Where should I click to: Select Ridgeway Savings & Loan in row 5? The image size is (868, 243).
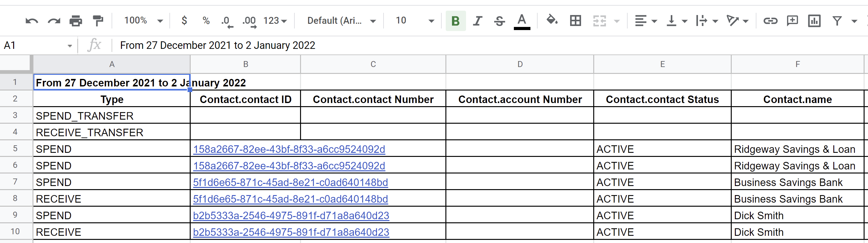(798, 149)
